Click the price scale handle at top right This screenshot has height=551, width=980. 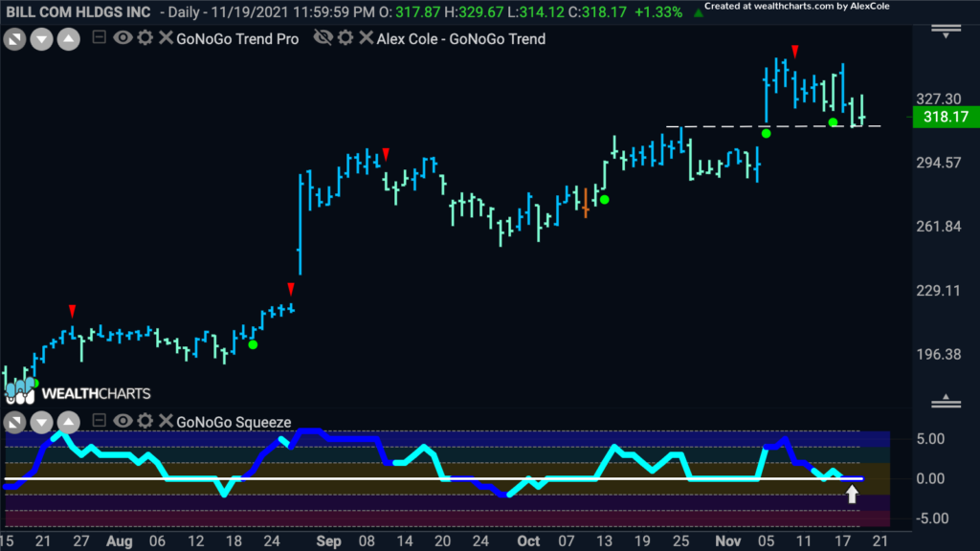click(947, 31)
